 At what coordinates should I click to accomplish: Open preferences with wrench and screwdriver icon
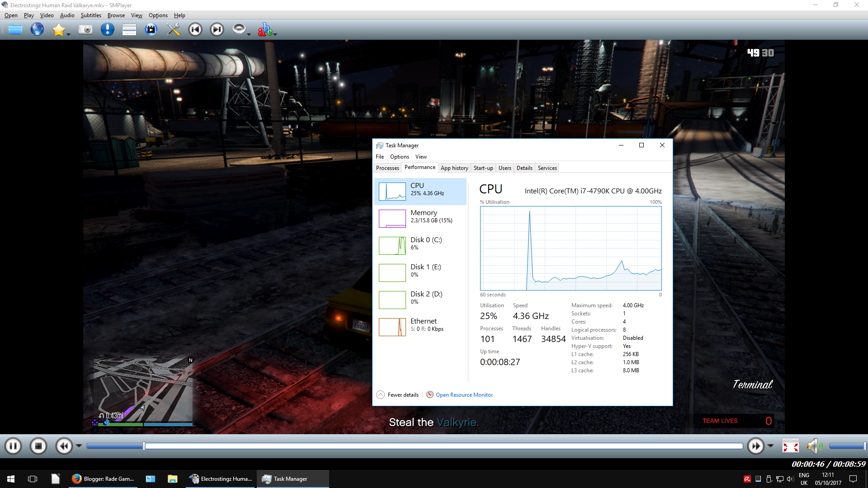[x=173, y=30]
